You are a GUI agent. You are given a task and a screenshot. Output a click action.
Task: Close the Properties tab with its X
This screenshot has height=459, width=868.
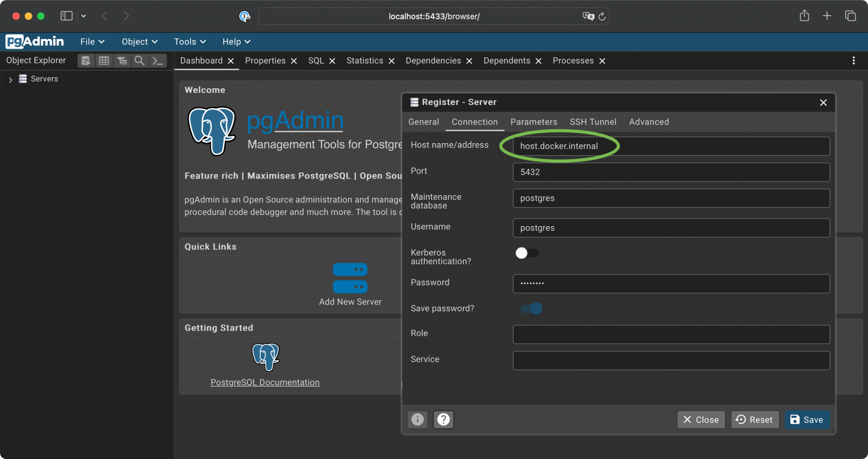(x=294, y=61)
